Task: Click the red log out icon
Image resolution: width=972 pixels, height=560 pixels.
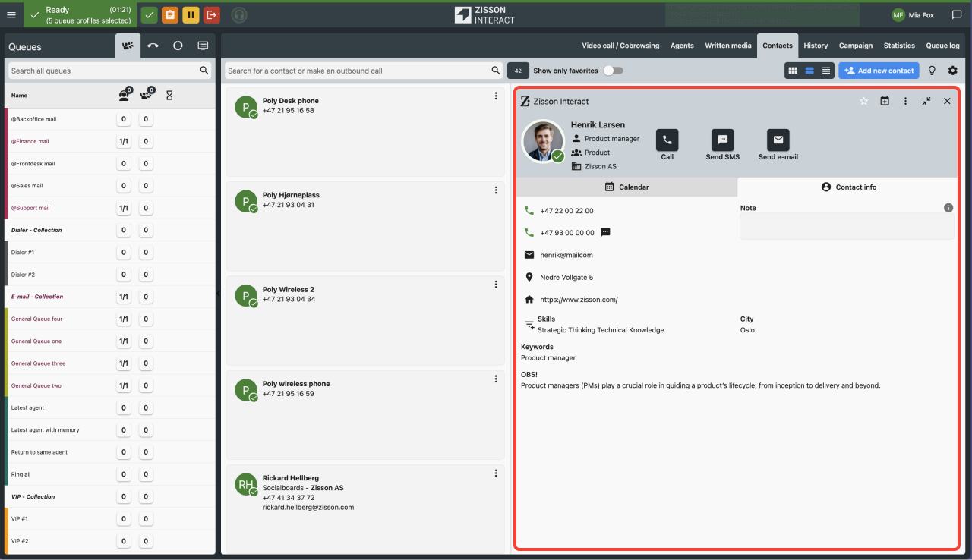Action: pyautogui.click(x=211, y=14)
